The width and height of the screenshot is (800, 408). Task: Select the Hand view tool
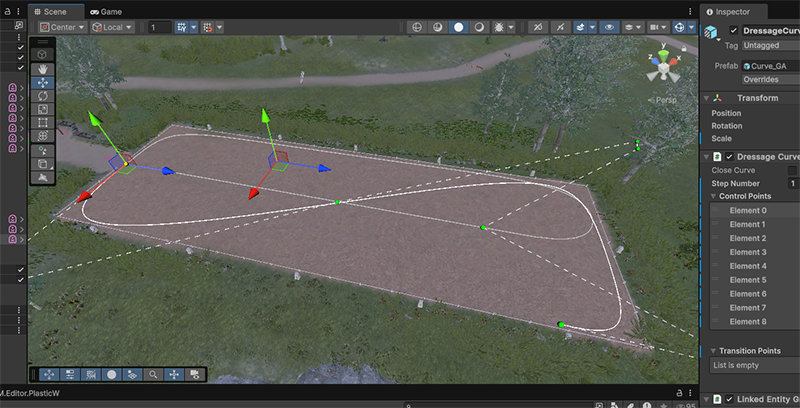tap(42, 69)
